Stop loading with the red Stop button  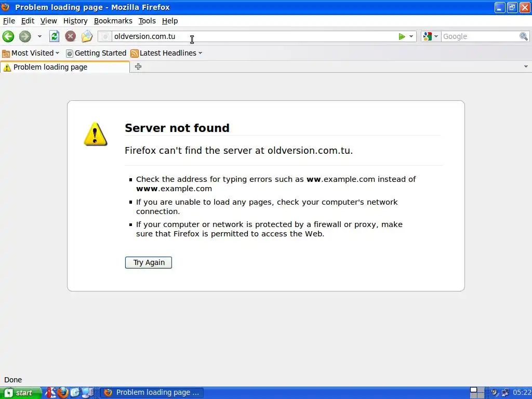coord(71,36)
